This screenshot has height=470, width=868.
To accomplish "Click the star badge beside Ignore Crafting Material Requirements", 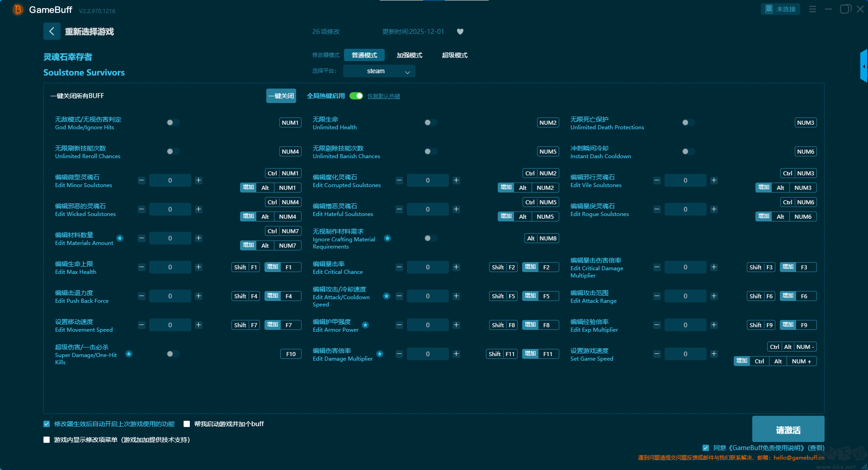I will pyautogui.click(x=387, y=238).
